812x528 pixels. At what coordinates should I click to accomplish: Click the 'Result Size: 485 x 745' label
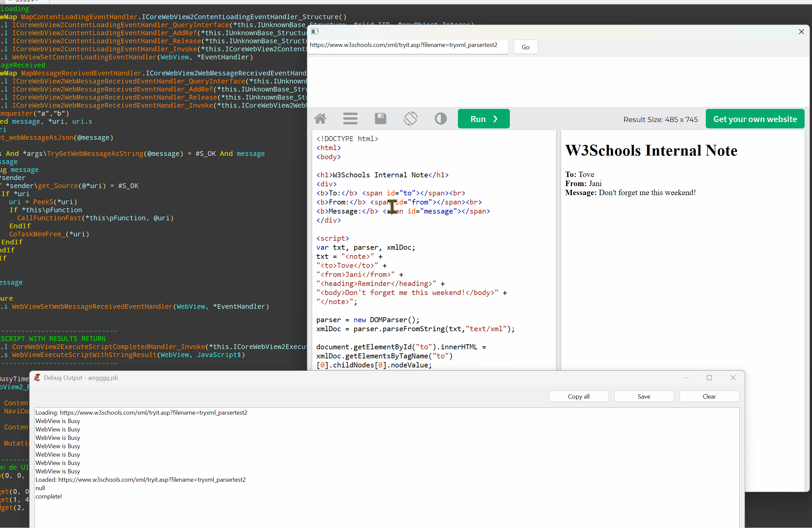(660, 120)
